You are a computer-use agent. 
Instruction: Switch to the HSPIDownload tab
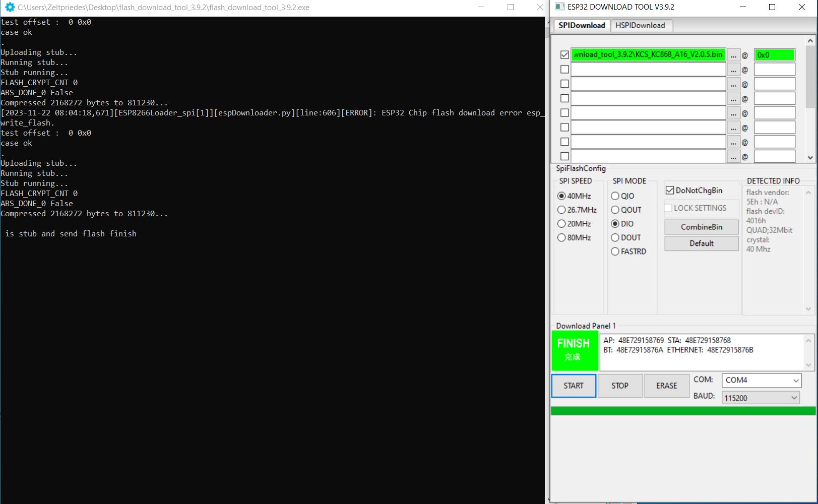(640, 25)
